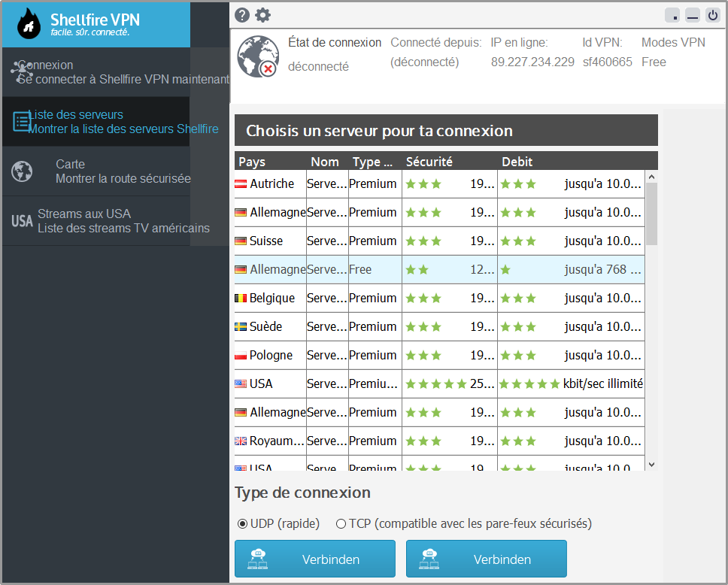Click the Pologne flag icon
Screen dimensions: 728x585
pos(241,356)
